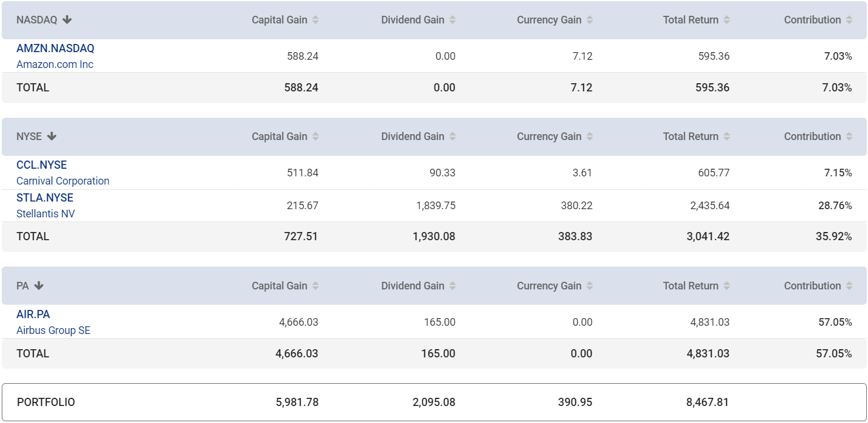Open the Amazon.com Inc company link
This screenshot has width=868, height=423.
point(55,64)
